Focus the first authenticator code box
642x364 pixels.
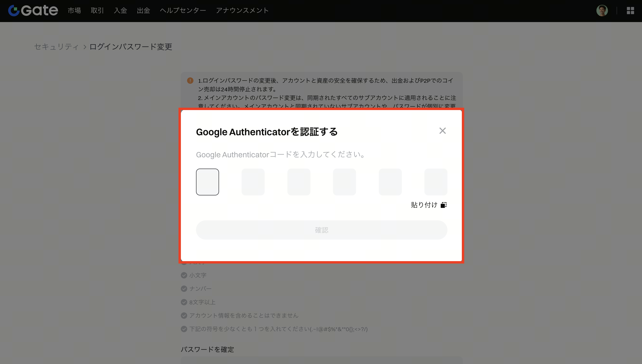pyautogui.click(x=207, y=182)
